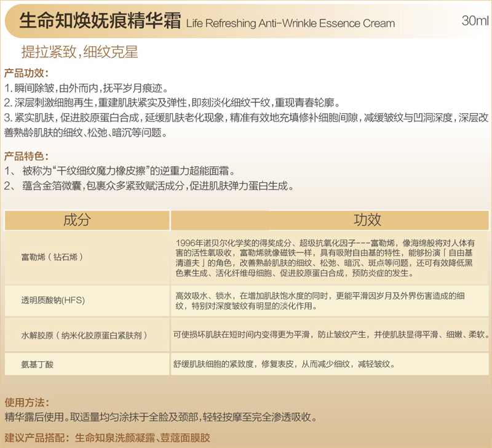Click the 使用方法 section heading
Viewport: 492px width, 448px height.
(26, 402)
